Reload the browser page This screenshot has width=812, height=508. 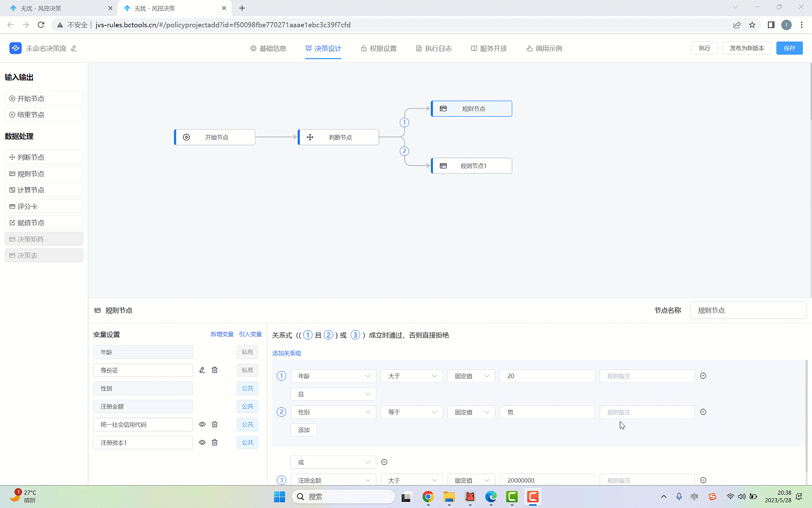41,25
